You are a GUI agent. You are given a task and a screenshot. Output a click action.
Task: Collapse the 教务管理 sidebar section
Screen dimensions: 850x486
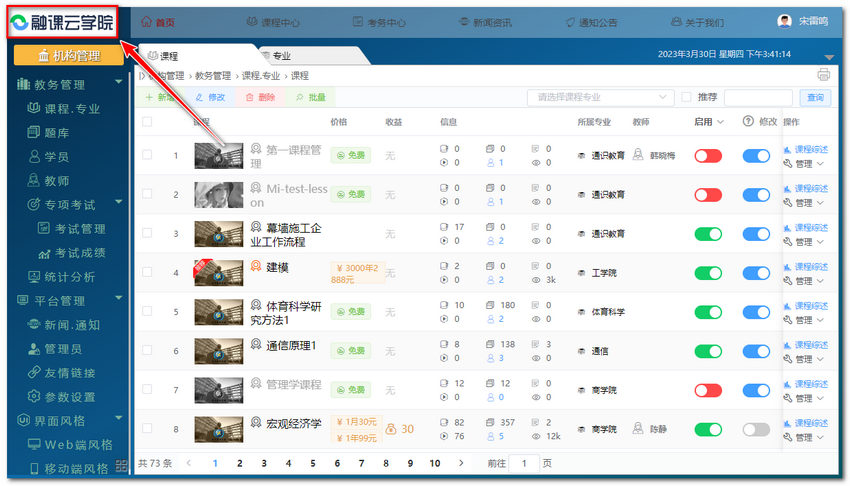(119, 85)
